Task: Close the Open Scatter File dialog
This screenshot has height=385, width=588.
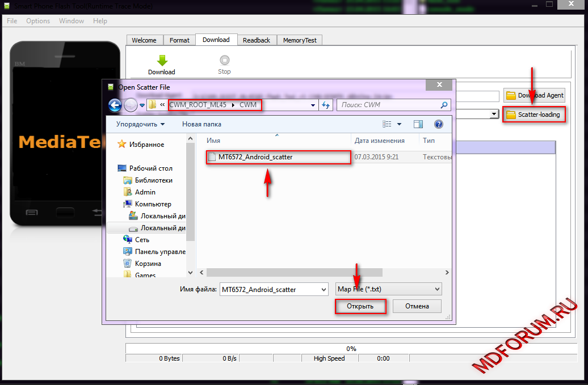Action: [x=439, y=84]
